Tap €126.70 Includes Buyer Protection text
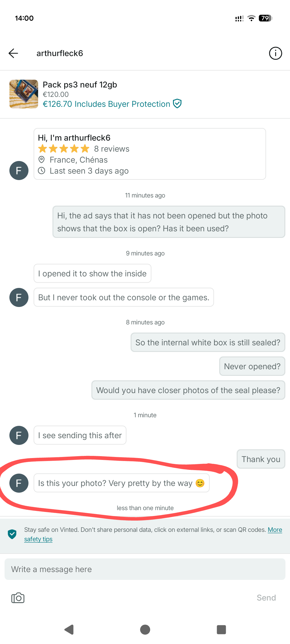The image size is (290, 644). (106, 104)
